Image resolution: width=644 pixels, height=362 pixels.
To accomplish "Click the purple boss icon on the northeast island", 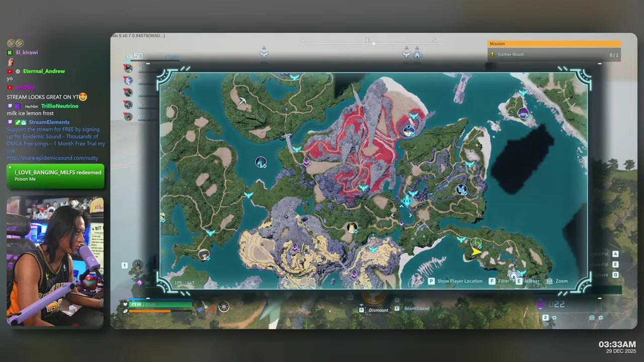I will point(524,113).
